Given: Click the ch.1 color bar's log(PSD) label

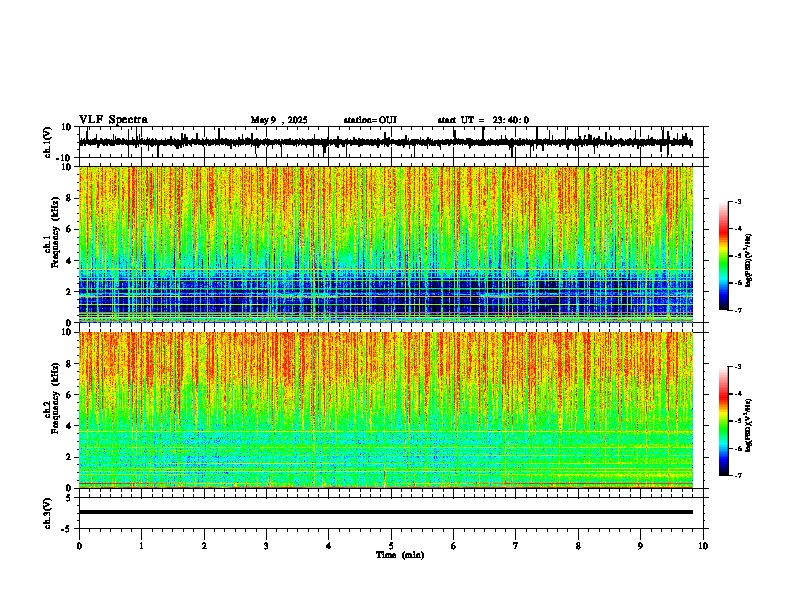Looking at the screenshot, I should (749, 261).
